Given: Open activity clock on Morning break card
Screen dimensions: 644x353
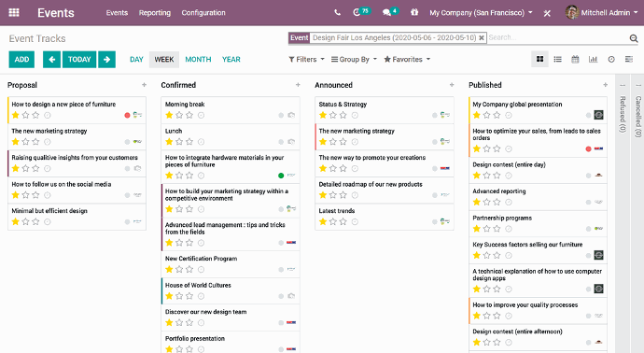Looking at the screenshot, I should [x=201, y=115].
